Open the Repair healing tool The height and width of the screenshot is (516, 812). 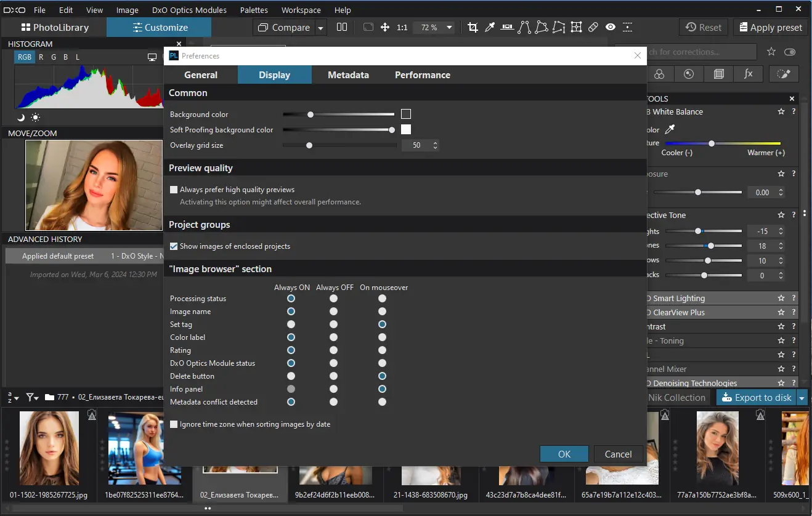click(x=593, y=27)
